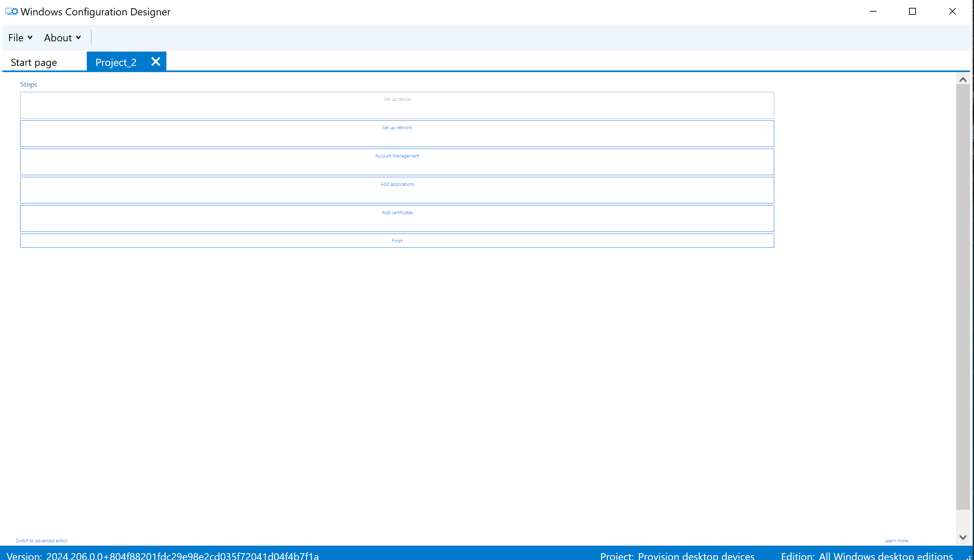The height and width of the screenshot is (560, 974).
Task: Switch to the Start page tab
Action: 34,62
